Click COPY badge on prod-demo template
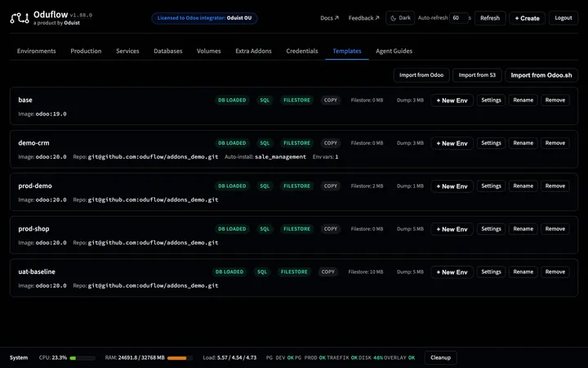Screen dimensions: 588x368 (x=331, y=186)
